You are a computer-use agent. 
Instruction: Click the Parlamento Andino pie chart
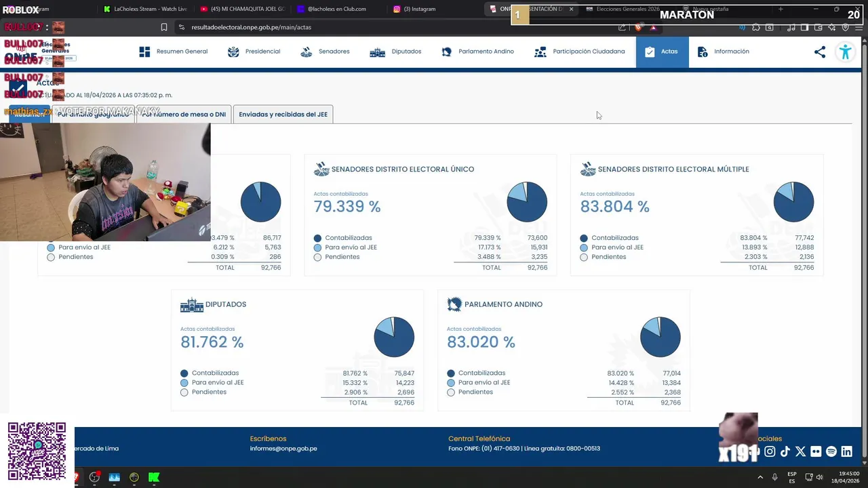tap(660, 337)
